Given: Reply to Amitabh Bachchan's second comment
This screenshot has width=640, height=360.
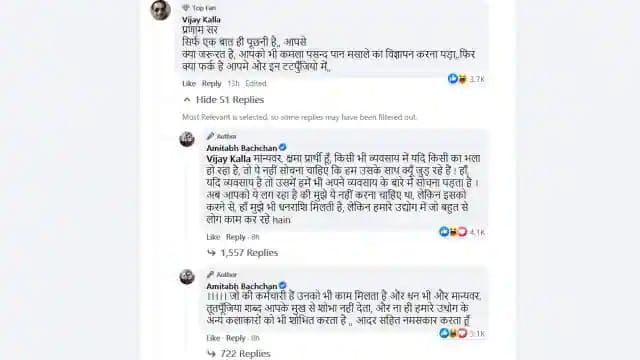Looking at the screenshot, I should pos(236,338).
